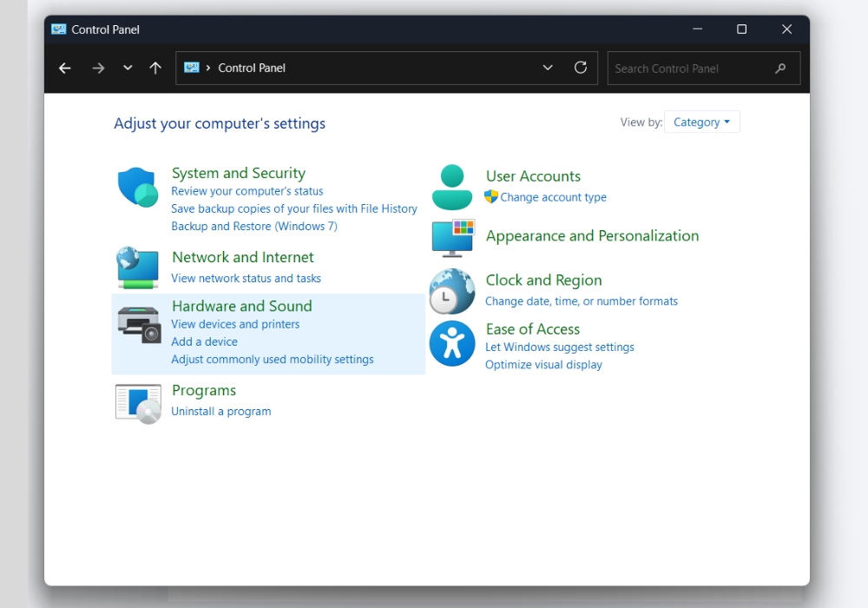This screenshot has height=608, width=868.
Task: Open User Accounts heading link
Action: click(533, 176)
